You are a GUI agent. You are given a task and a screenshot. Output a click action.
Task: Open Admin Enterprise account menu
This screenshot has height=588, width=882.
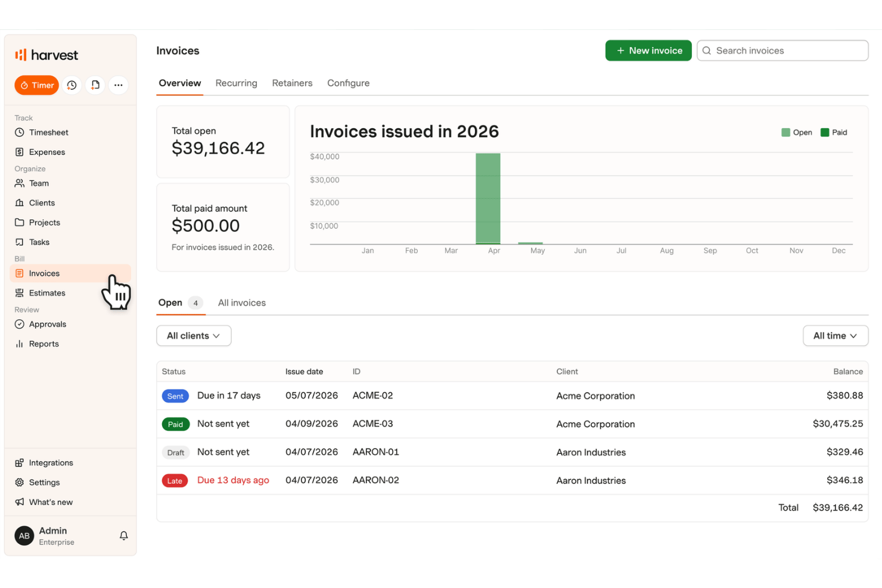click(x=70, y=536)
